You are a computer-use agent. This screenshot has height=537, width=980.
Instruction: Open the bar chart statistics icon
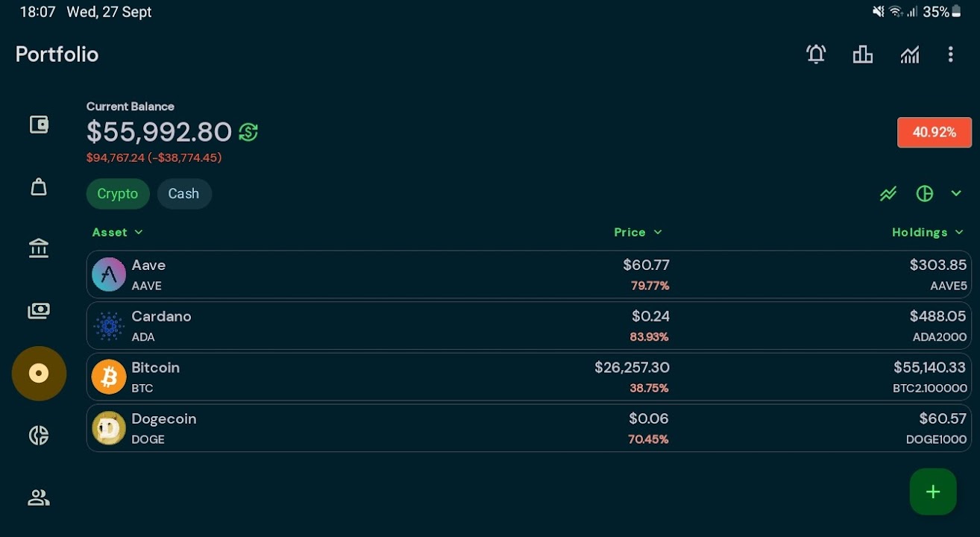tap(863, 54)
